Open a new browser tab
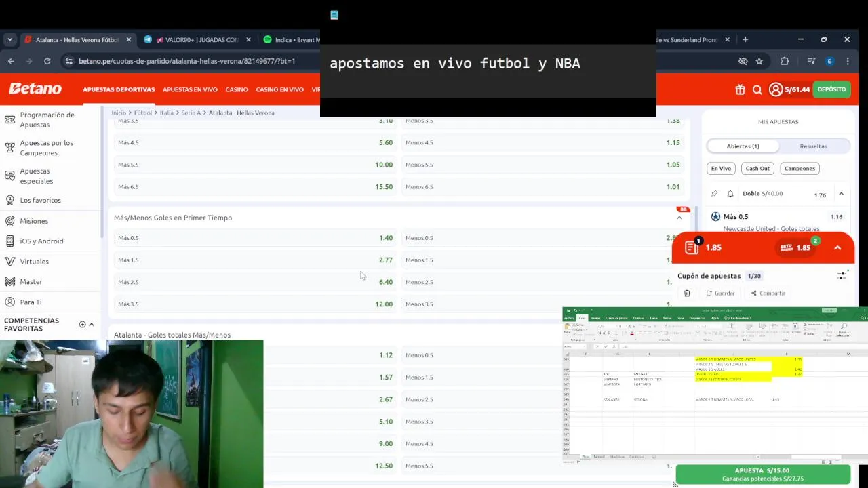The height and width of the screenshot is (488, 868). coord(745,39)
